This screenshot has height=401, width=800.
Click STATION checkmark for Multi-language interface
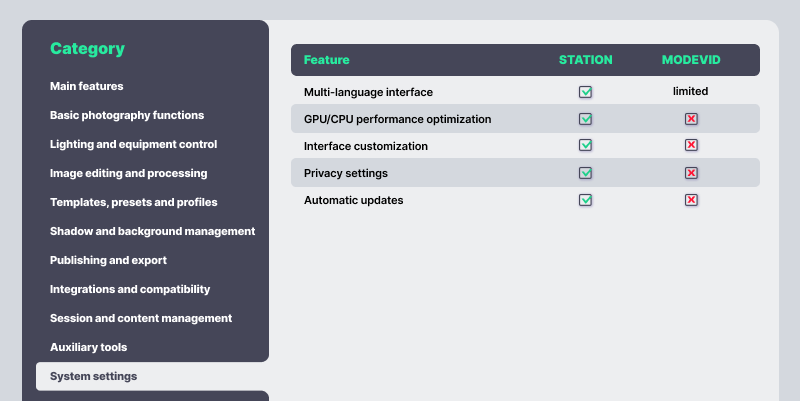point(585,92)
